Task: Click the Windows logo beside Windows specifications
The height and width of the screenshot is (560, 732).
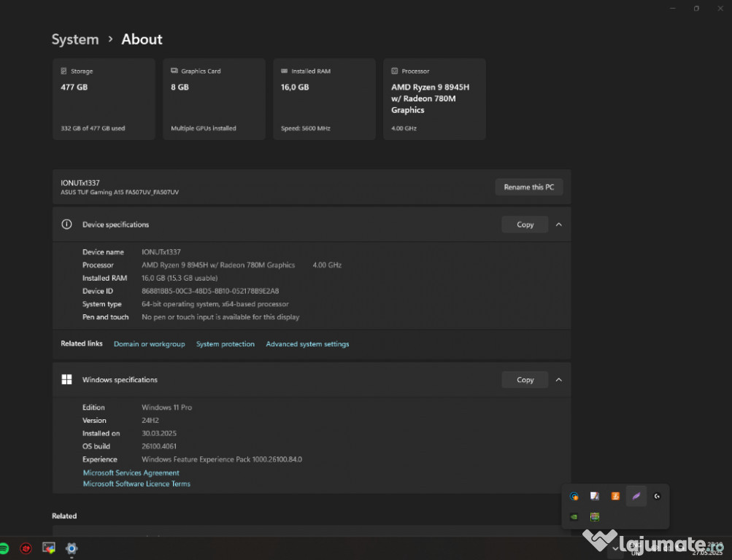Action: click(x=66, y=380)
